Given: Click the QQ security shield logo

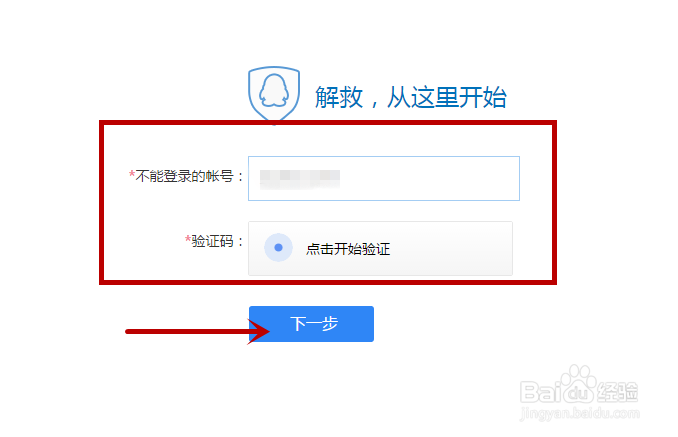Looking at the screenshot, I should (274, 95).
